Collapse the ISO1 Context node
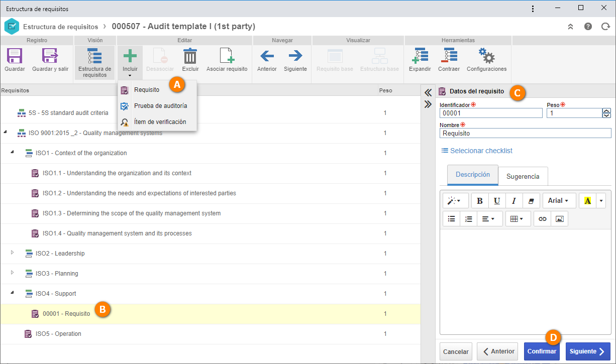 pos(13,152)
